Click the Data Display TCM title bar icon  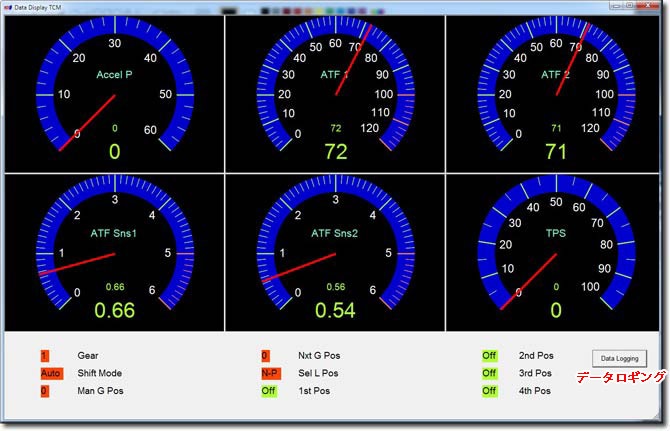tap(7, 7)
